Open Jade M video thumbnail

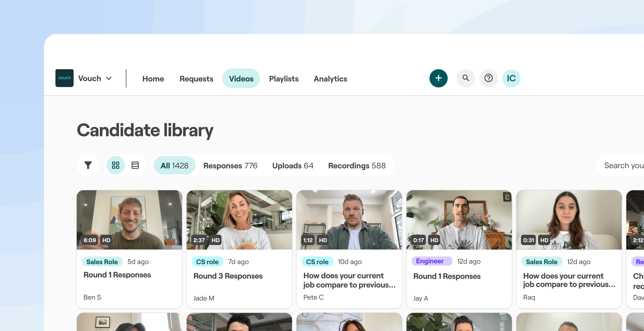click(239, 220)
